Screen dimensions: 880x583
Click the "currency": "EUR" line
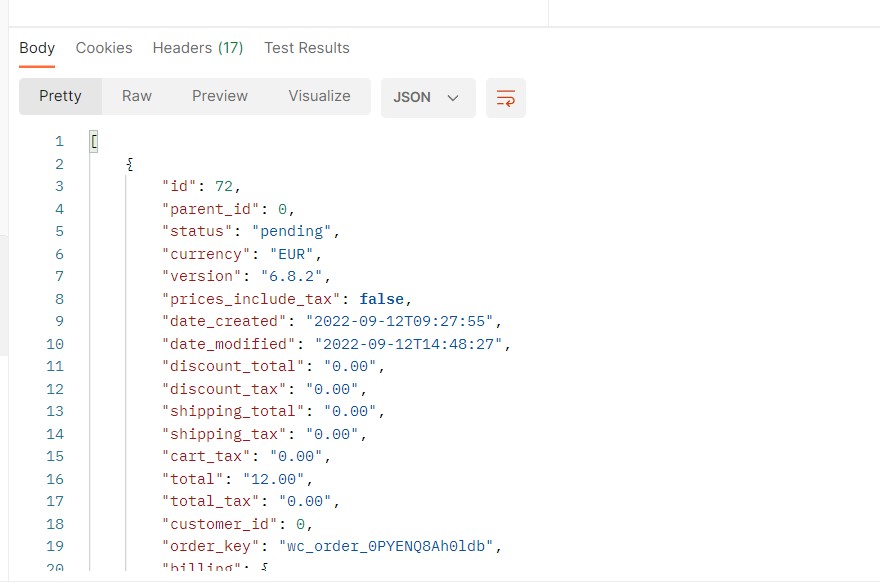click(x=241, y=254)
